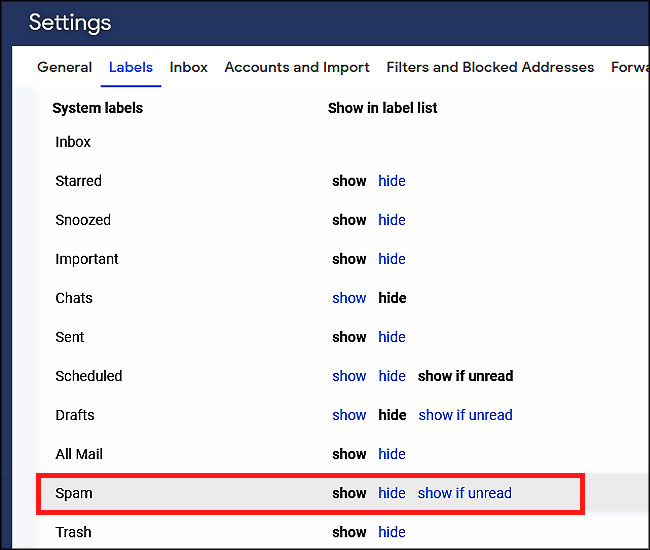The width and height of the screenshot is (650, 550).
Task: Hide the Sent label
Action: (x=392, y=337)
